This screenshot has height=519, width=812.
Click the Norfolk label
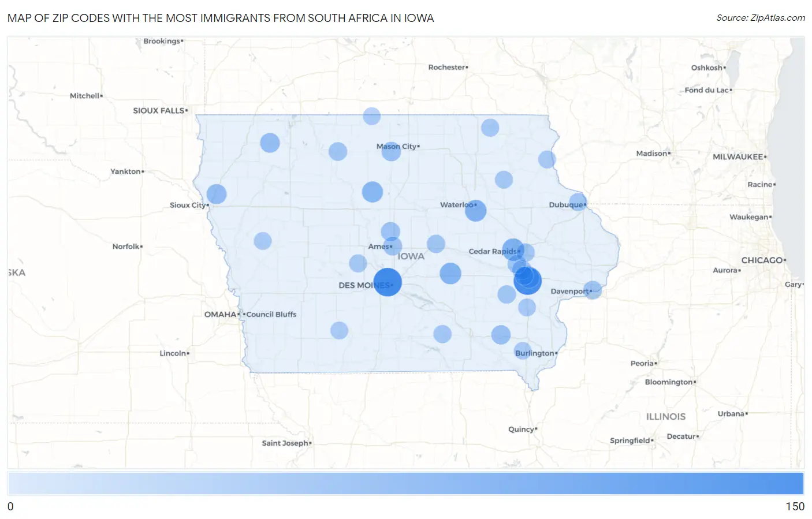tap(126, 246)
